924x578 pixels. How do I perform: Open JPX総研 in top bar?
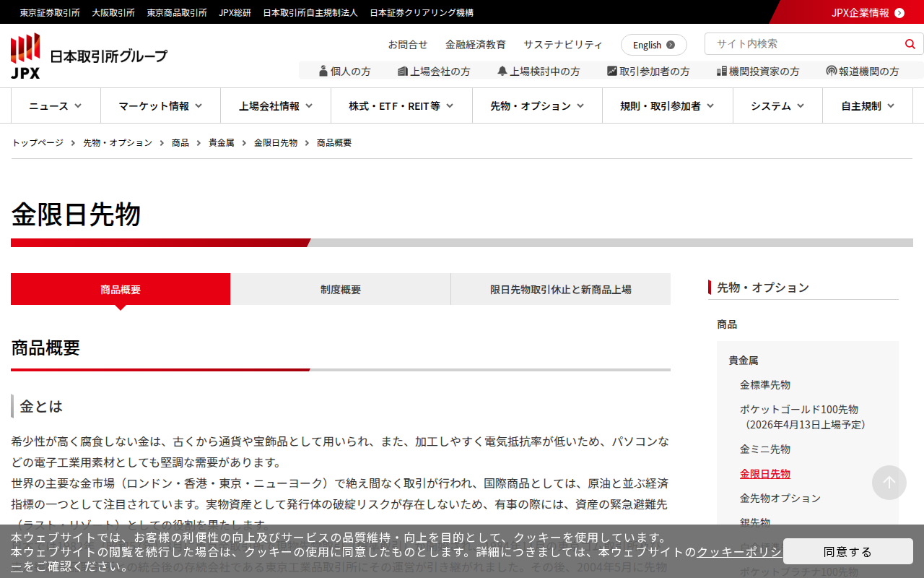(235, 12)
